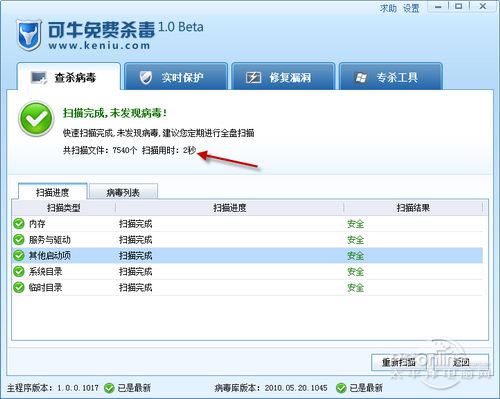Click the 主程序版本: 1.0.0.1017 text
Viewport: 500px width, 399px height.
click(x=53, y=388)
